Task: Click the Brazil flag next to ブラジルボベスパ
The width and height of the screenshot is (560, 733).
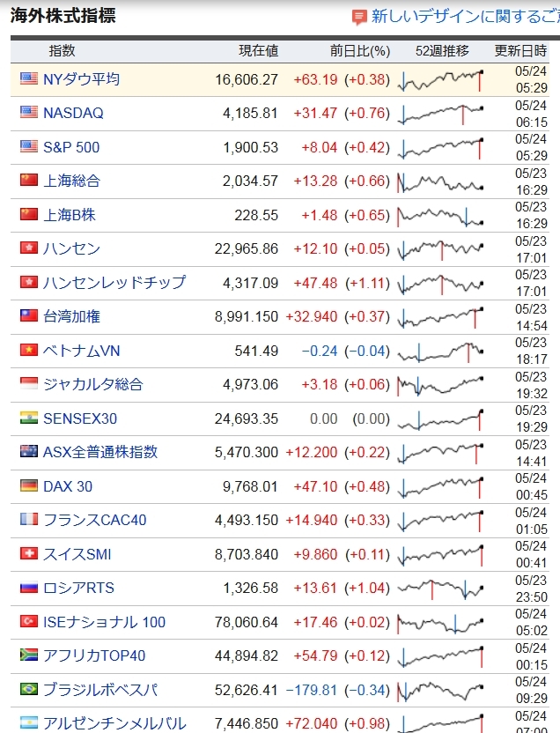Action: (x=29, y=690)
